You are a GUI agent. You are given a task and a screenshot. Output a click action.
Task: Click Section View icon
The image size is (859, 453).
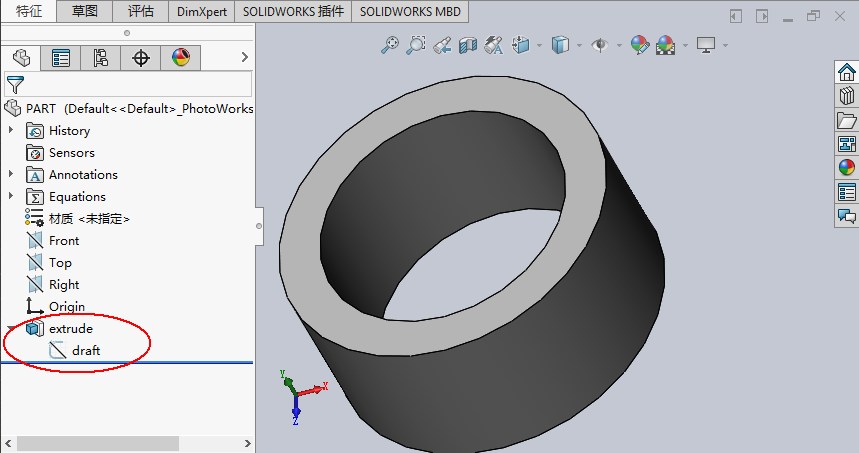coord(468,45)
